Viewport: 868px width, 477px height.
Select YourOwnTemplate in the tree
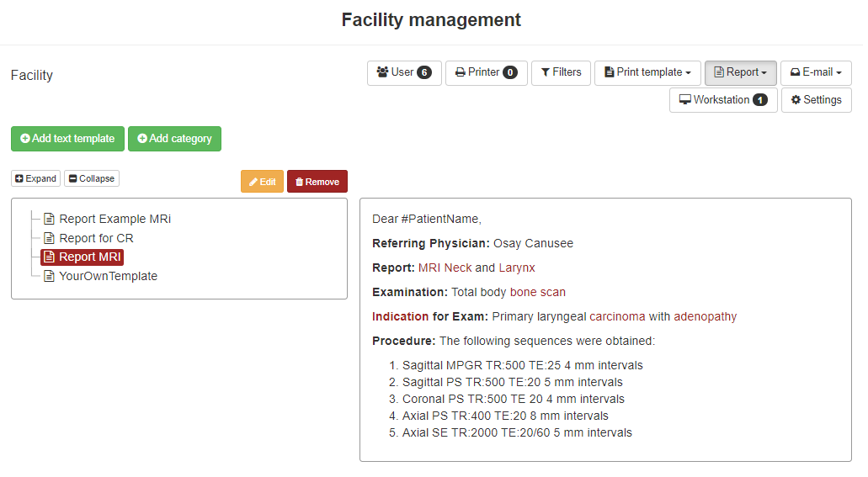point(108,276)
